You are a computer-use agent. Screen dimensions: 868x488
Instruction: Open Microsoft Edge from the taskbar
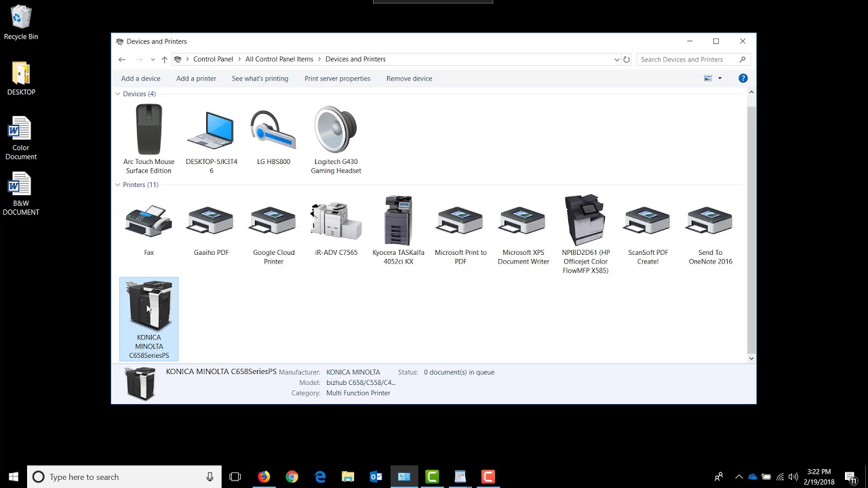pyautogui.click(x=320, y=477)
